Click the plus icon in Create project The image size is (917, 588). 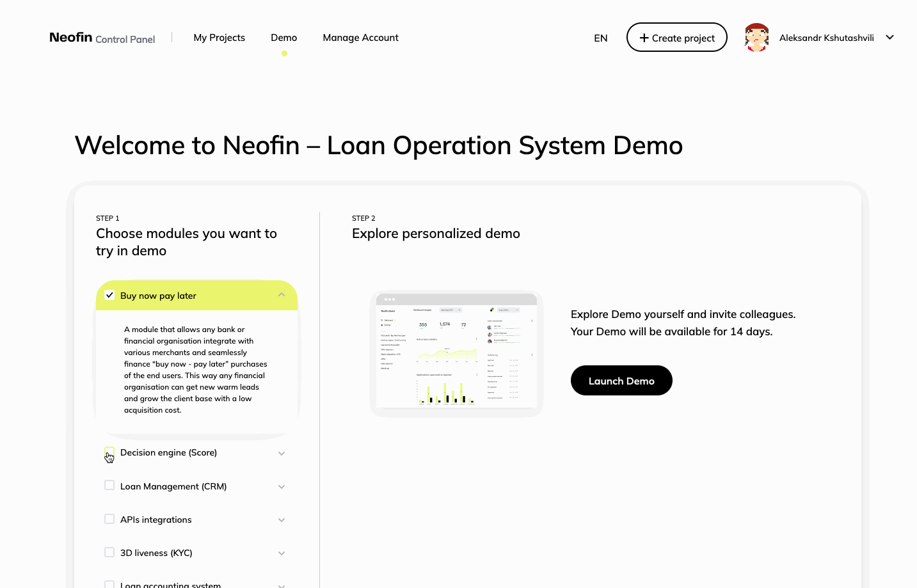(644, 38)
